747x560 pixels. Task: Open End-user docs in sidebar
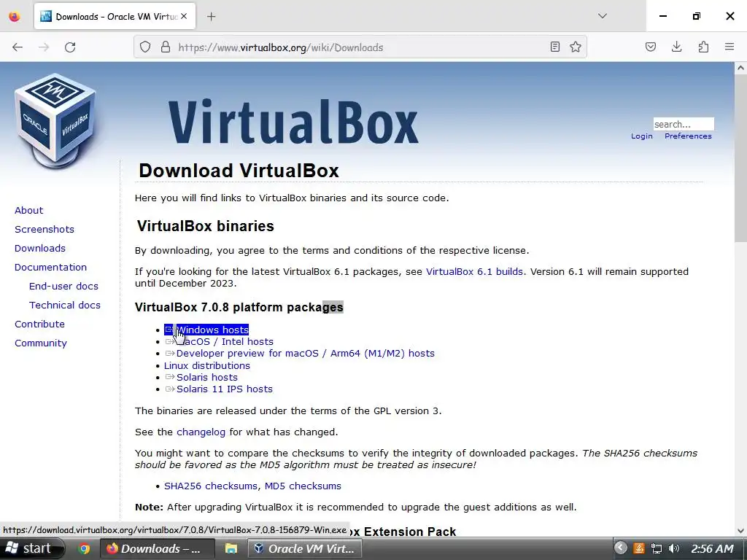(x=63, y=286)
